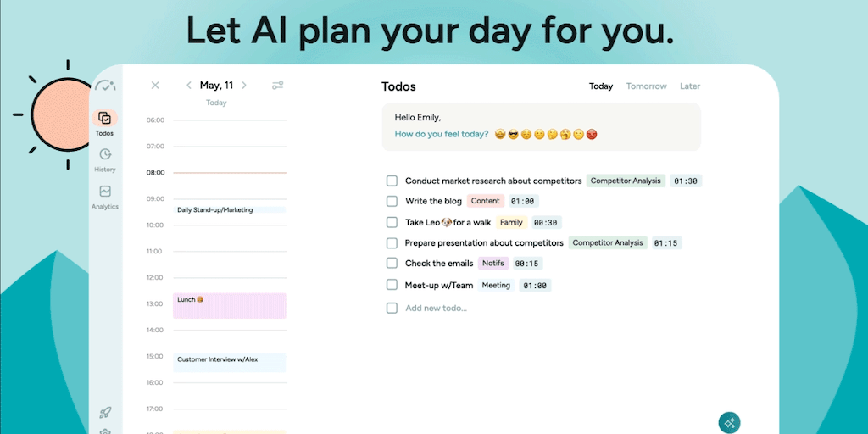Open the May, 11 date picker
The height and width of the screenshot is (434, 868).
[x=216, y=86]
